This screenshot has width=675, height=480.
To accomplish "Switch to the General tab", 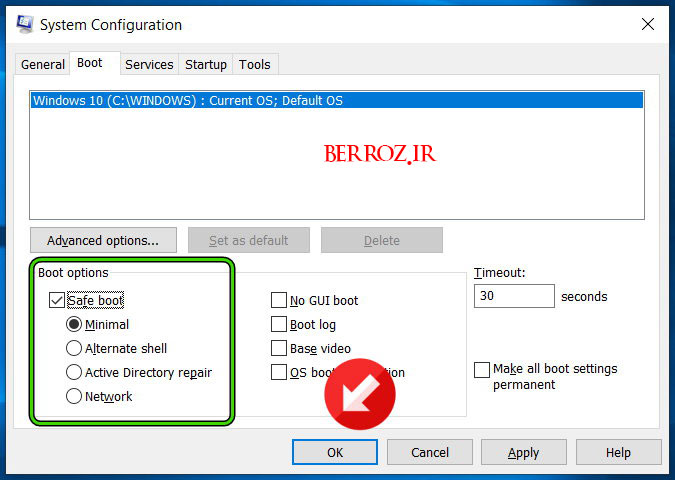I will click(x=43, y=64).
